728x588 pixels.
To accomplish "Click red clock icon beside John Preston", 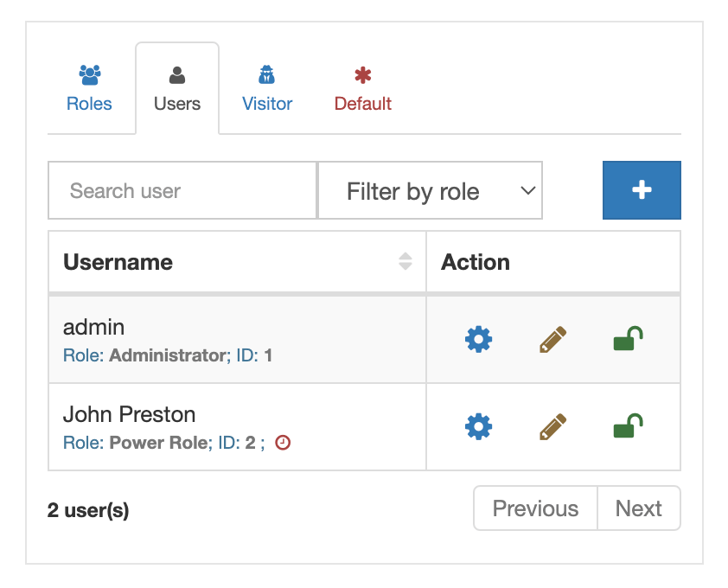I will (283, 443).
